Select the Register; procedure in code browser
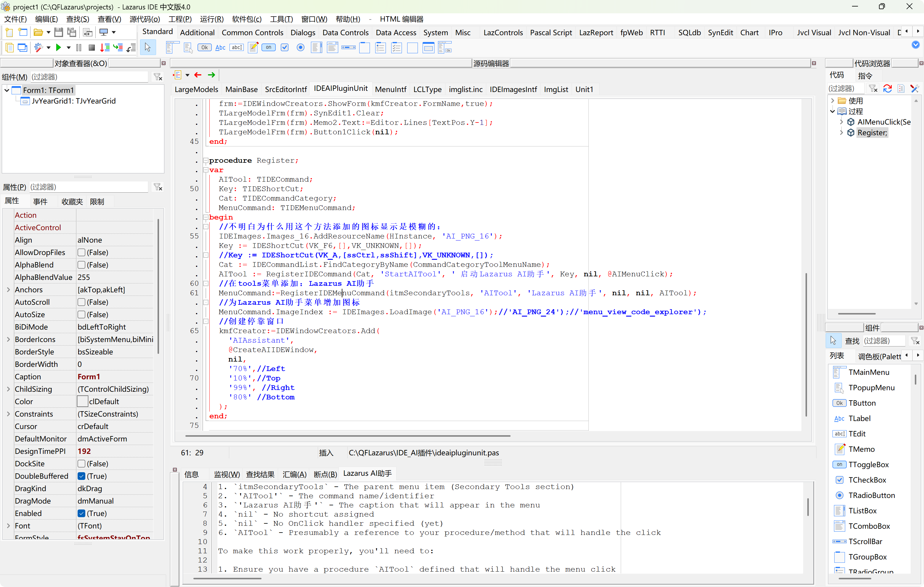The width and height of the screenshot is (924, 587). tap(872, 133)
